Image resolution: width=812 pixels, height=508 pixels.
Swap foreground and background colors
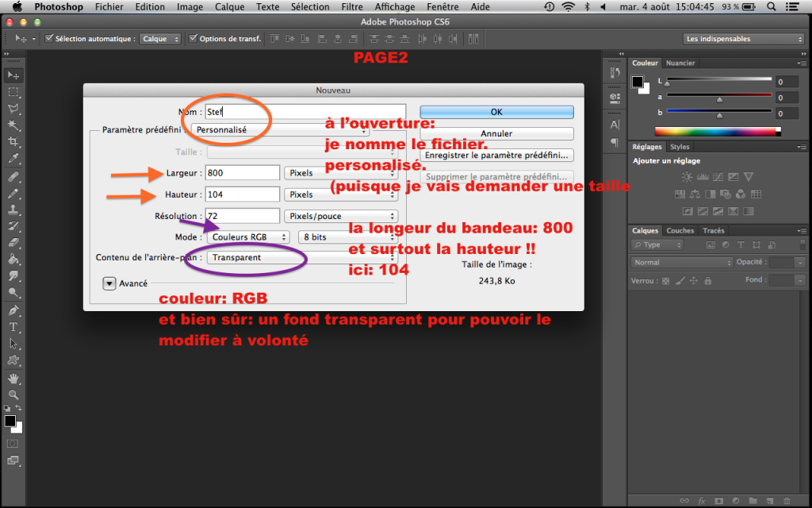click(x=19, y=408)
